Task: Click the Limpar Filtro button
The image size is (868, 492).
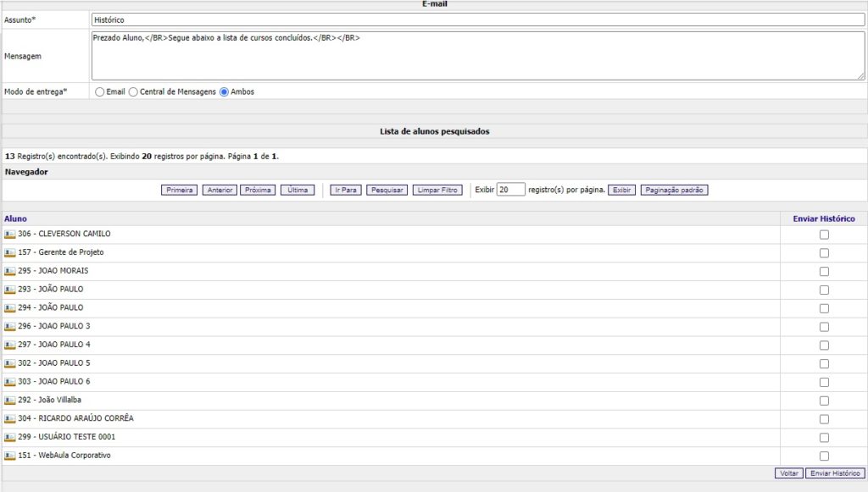Action: (x=437, y=191)
